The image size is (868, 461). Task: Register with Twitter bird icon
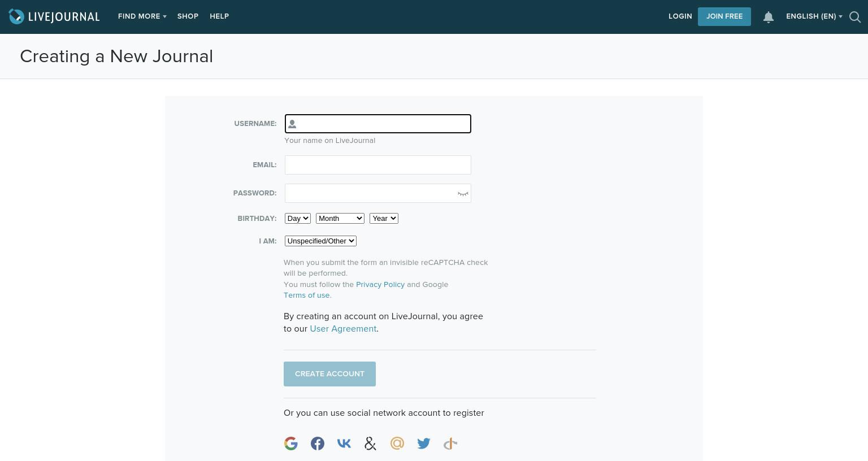point(424,443)
